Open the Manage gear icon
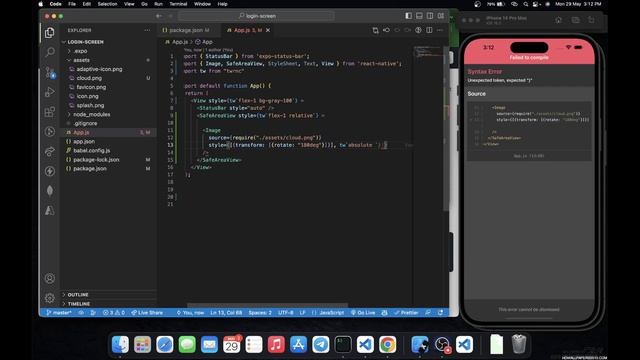This screenshot has width=640, height=360. click(x=50, y=298)
